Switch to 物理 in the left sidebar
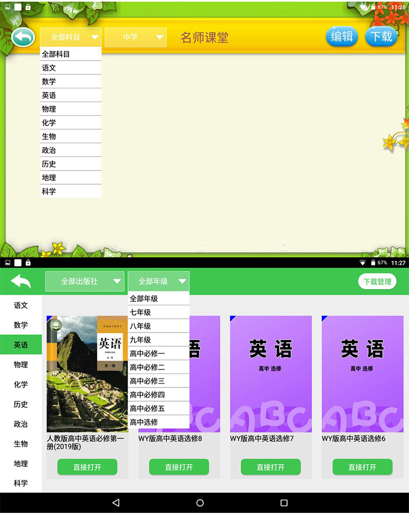Screen dimensions: 409x532 [x=21, y=365]
